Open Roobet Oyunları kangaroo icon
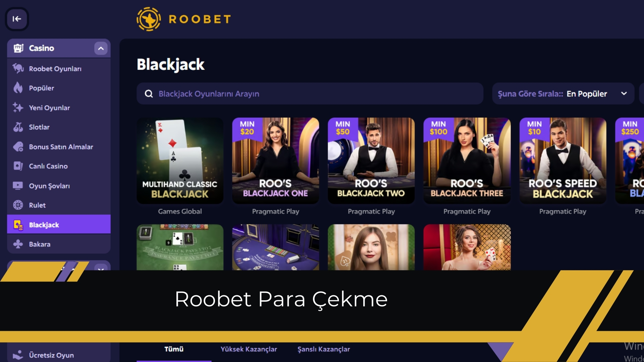This screenshot has width=644, height=362. pyautogui.click(x=18, y=68)
